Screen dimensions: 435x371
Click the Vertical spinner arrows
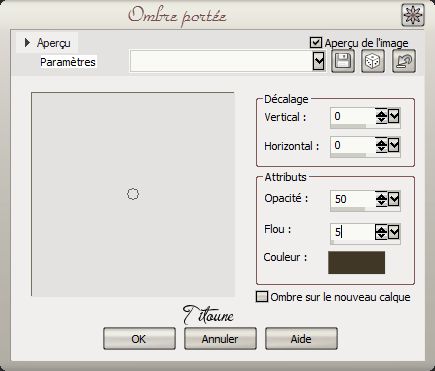tap(381, 116)
